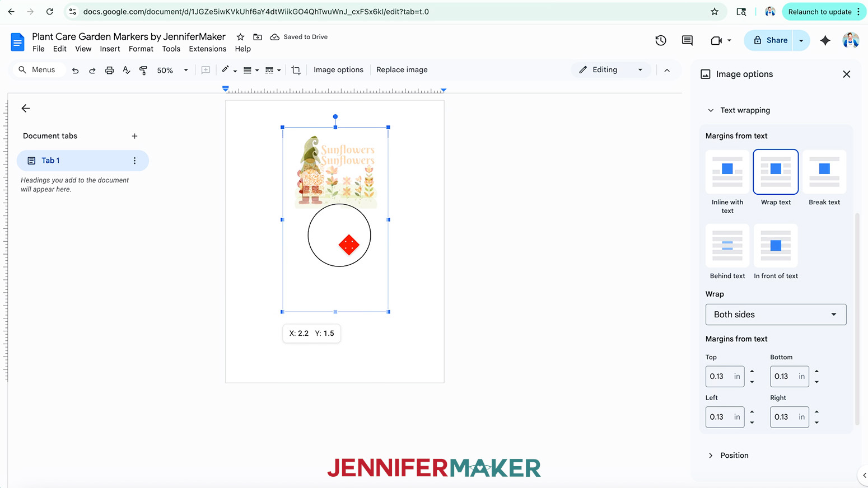The image size is (868, 488).
Task: Click the move to folder icon
Action: coord(258,37)
